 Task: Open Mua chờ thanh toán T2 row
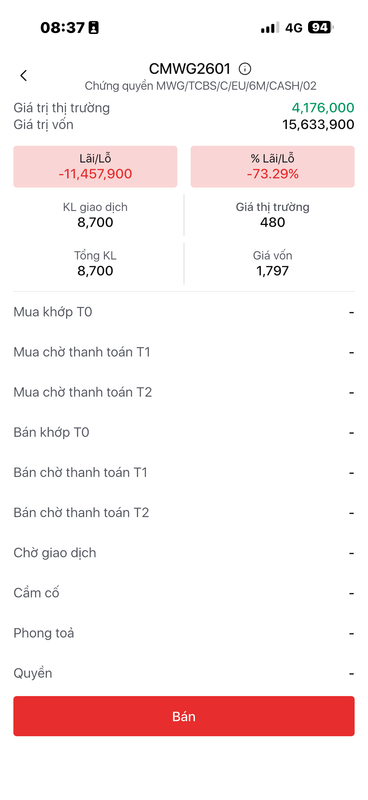(x=184, y=392)
